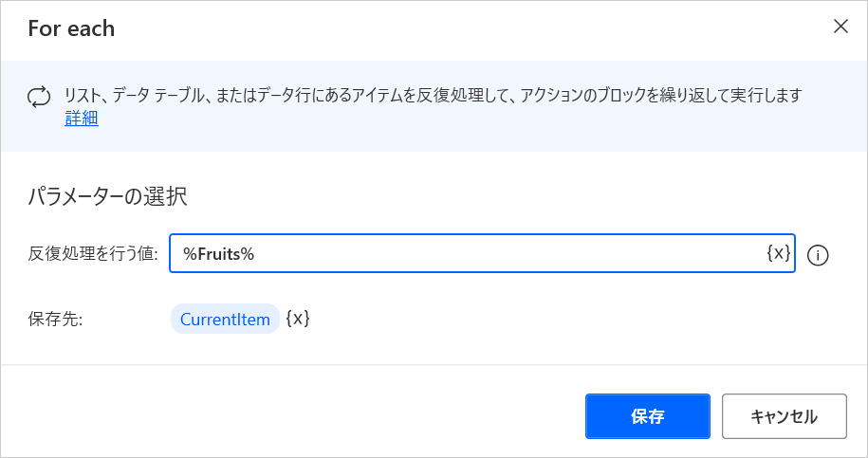Click the {x} icon next to CurrentItem
The image size is (868, 458).
298,320
